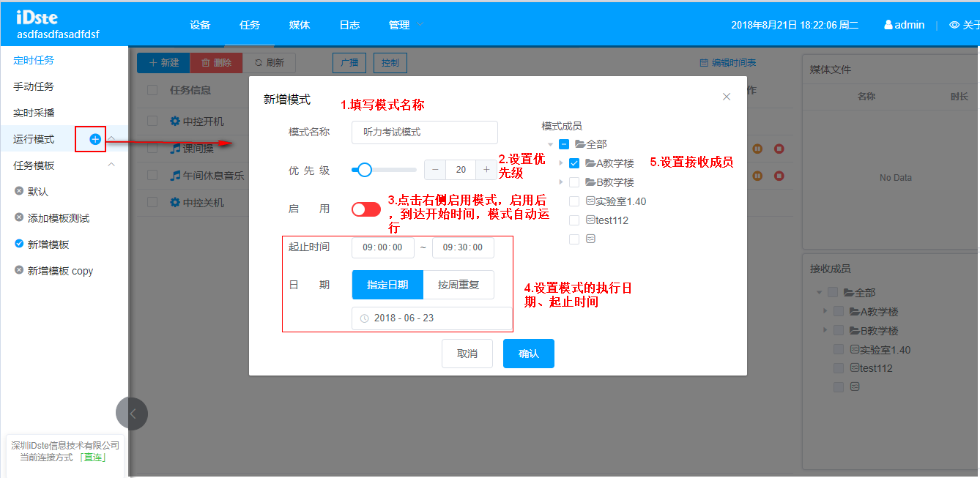Select the 按周重复 date option

point(459,285)
